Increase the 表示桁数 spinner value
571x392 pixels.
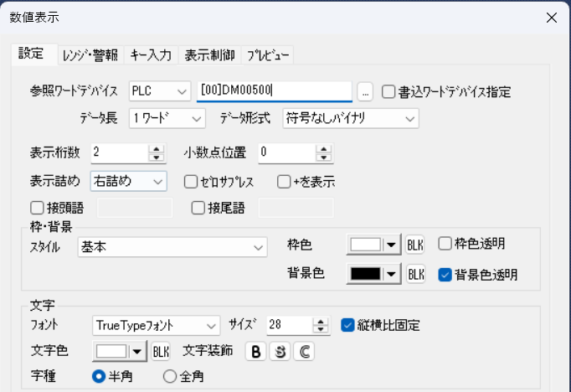(x=155, y=148)
